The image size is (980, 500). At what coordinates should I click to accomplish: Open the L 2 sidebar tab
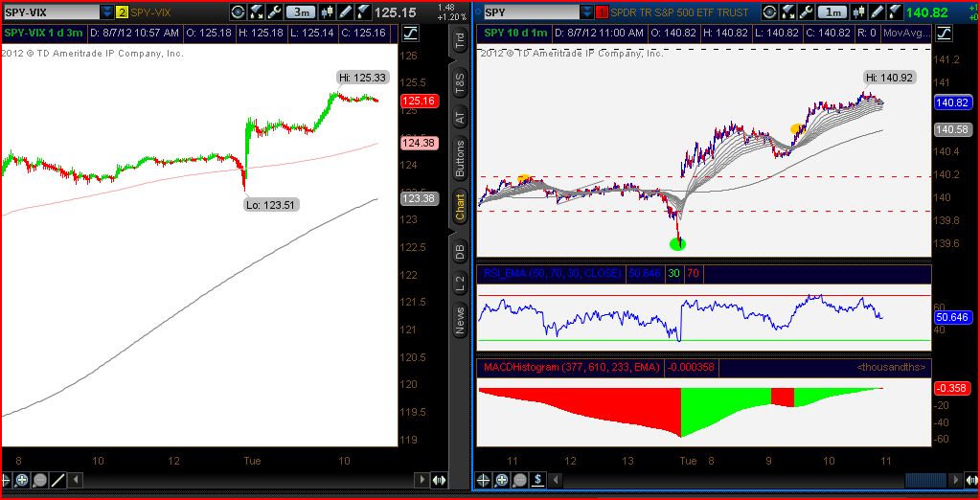460,284
